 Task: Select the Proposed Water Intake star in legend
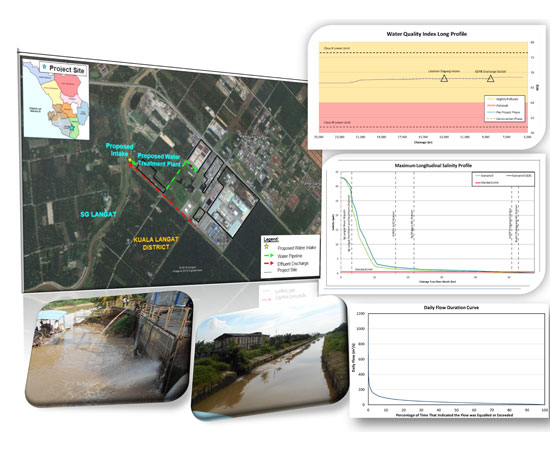pyautogui.click(x=267, y=247)
